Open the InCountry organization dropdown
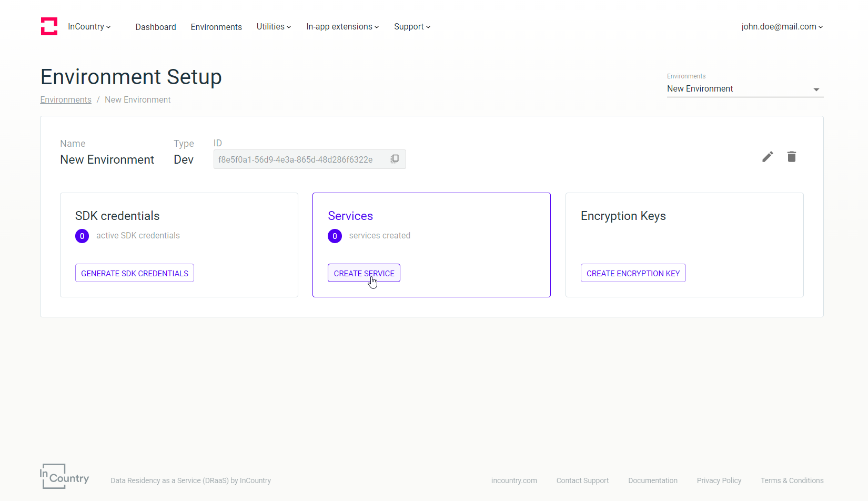The height and width of the screenshot is (501, 868). [x=89, y=27]
